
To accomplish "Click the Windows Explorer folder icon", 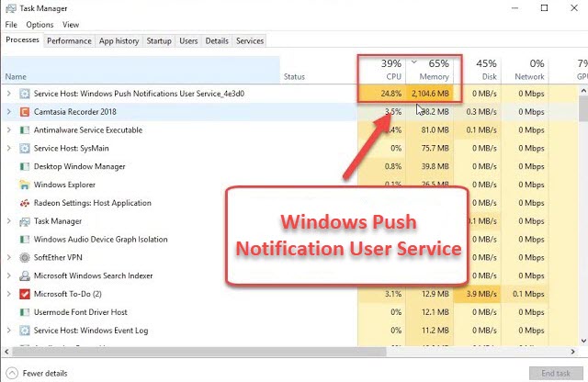I will 25,185.
